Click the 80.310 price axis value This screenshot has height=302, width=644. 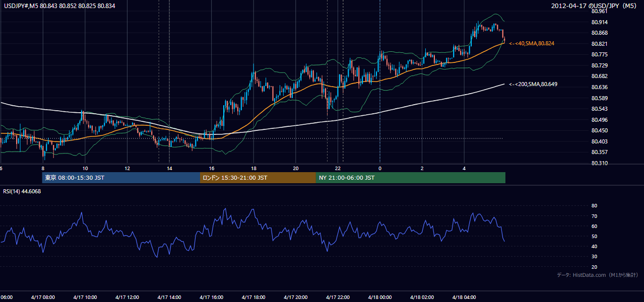pos(599,163)
